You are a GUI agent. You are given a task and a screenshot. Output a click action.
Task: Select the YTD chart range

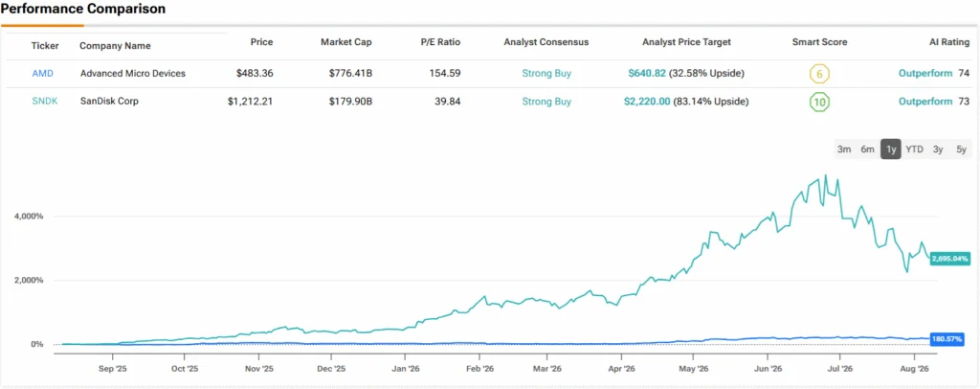coord(914,149)
